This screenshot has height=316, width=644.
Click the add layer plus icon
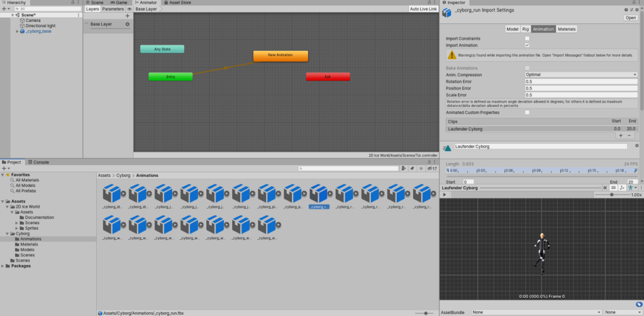(128, 16)
